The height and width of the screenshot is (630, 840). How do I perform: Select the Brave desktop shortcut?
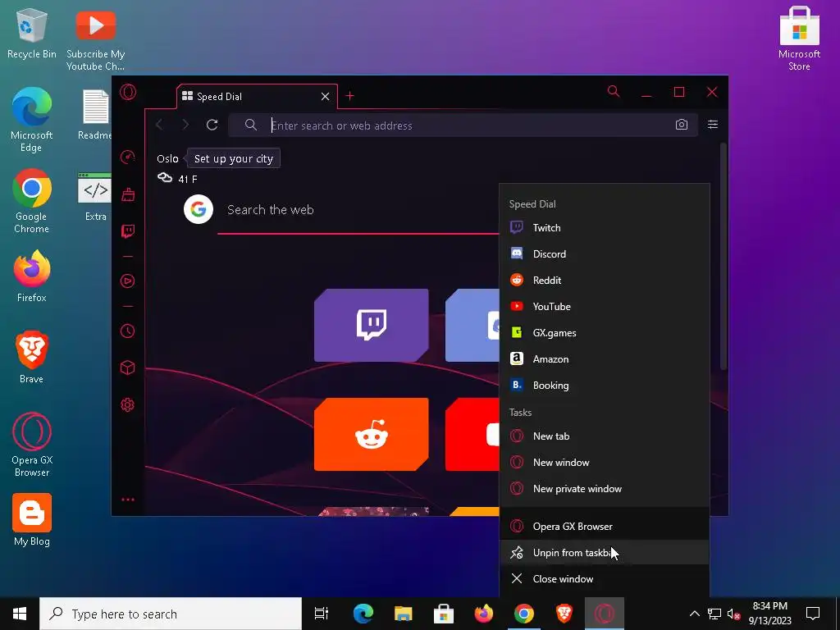32,358
